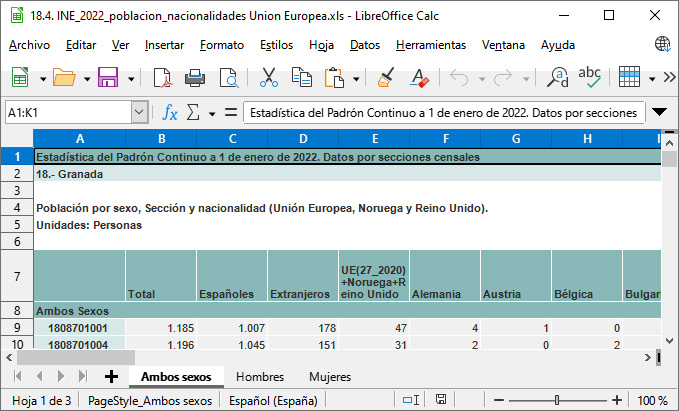The image size is (679, 411).
Task: Open Print Preview from toolbar
Action: (x=229, y=78)
